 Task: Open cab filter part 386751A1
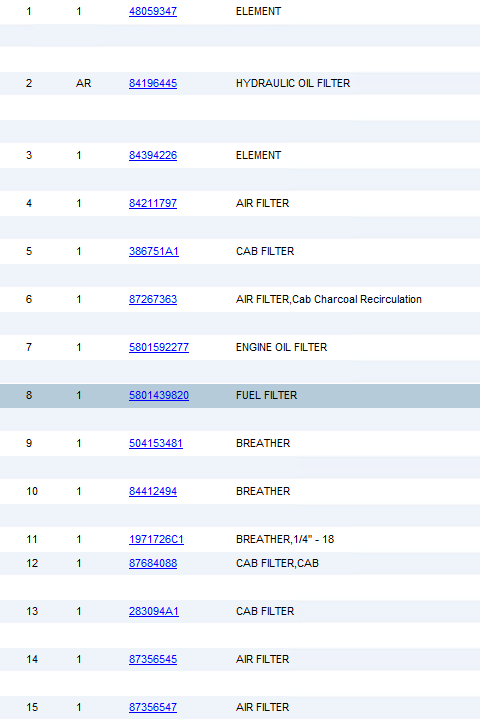pyautogui.click(x=154, y=252)
